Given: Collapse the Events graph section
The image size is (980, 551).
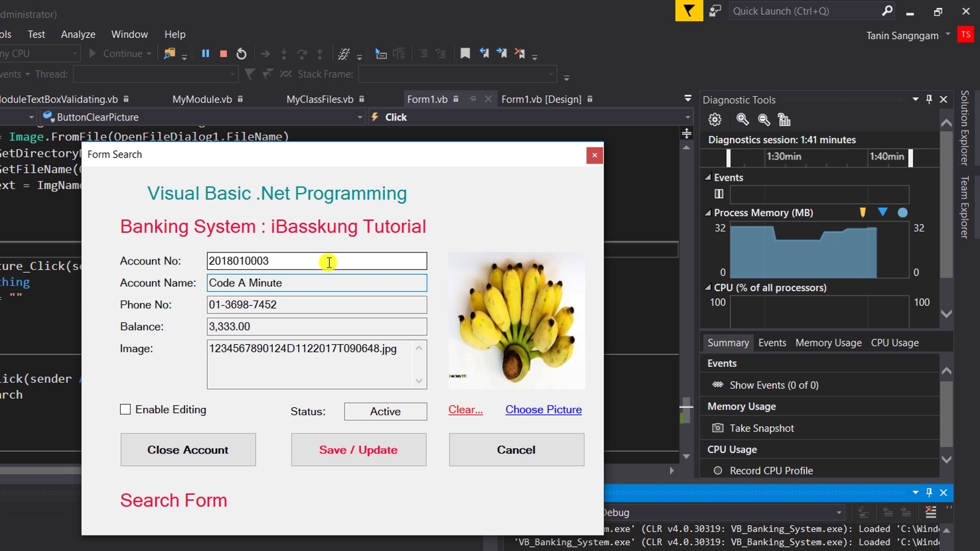Looking at the screenshot, I should 708,177.
